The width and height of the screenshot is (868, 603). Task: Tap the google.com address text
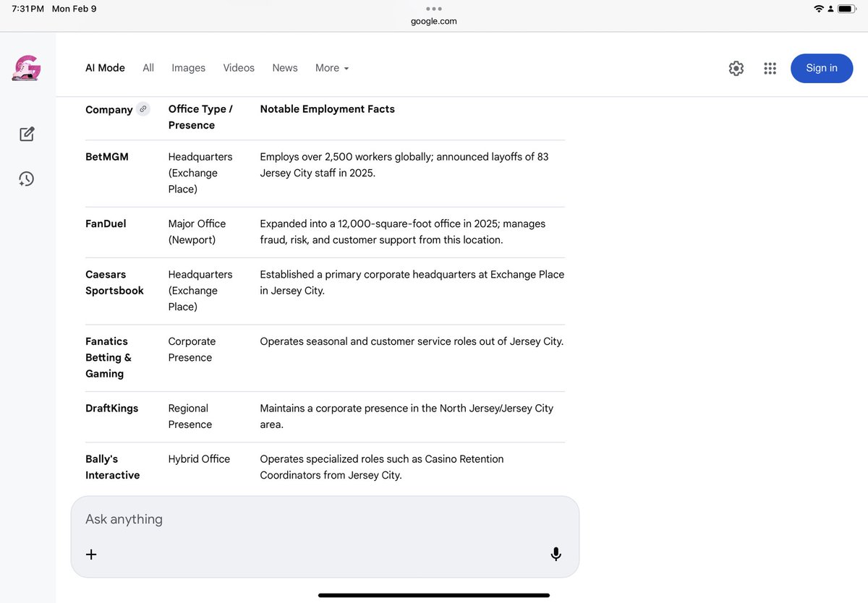coord(434,21)
